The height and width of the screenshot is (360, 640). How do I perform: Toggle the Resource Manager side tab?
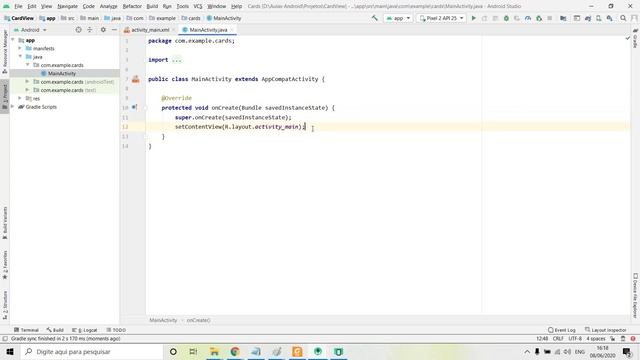pyautogui.click(x=5, y=51)
